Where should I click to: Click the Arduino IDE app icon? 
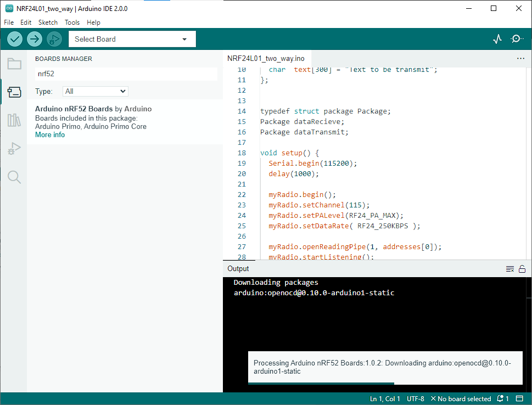(9, 8)
